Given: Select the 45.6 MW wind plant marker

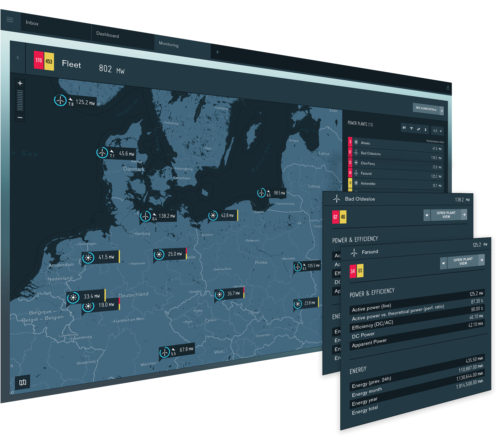Looking at the screenshot, I should [x=116, y=153].
